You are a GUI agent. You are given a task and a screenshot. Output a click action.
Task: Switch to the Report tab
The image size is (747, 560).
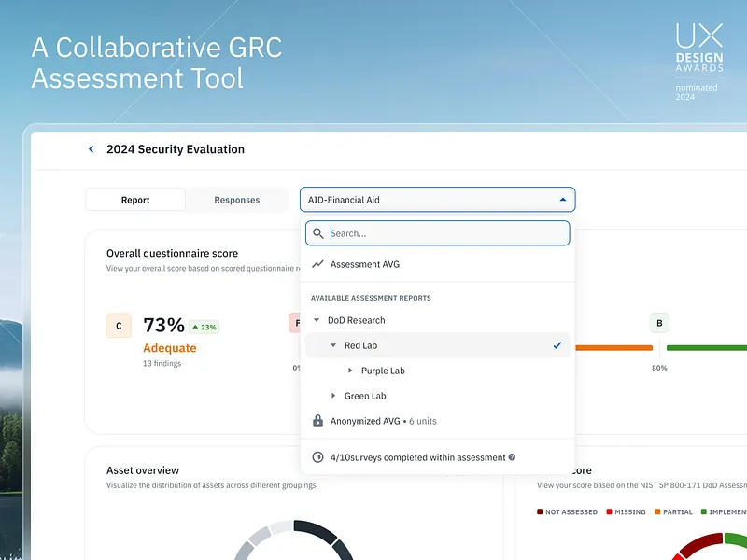pos(135,199)
